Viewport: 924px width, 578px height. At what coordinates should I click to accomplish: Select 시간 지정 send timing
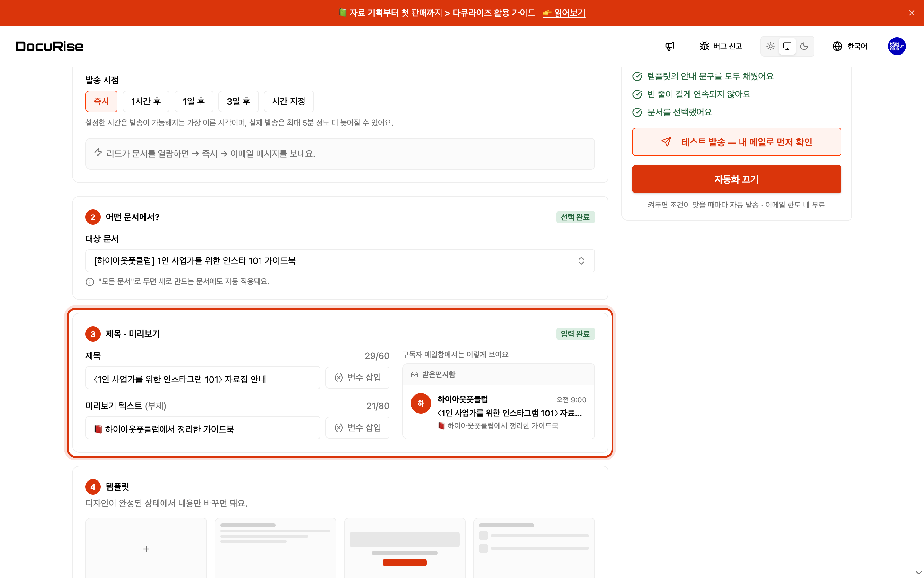[289, 101]
